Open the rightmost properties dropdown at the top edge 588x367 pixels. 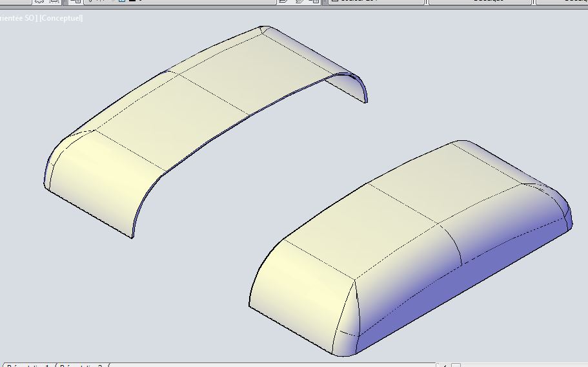pos(562,2)
